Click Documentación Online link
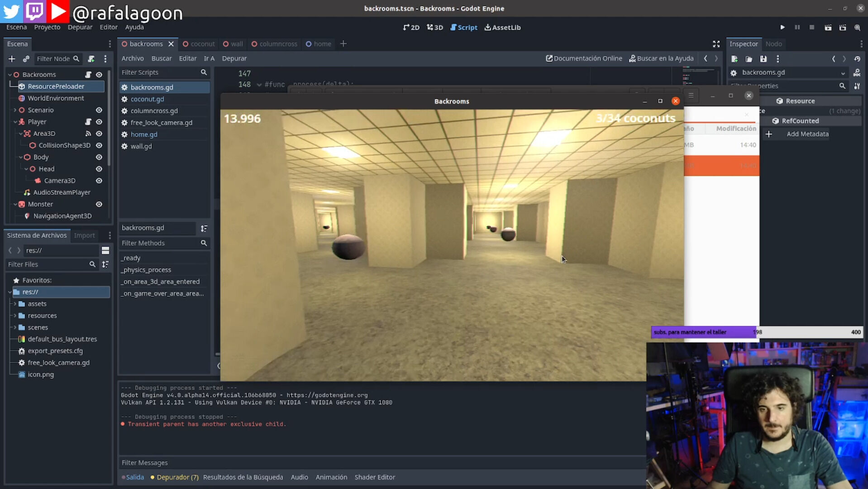The width and height of the screenshot is (868, 489). coord(584,58)
